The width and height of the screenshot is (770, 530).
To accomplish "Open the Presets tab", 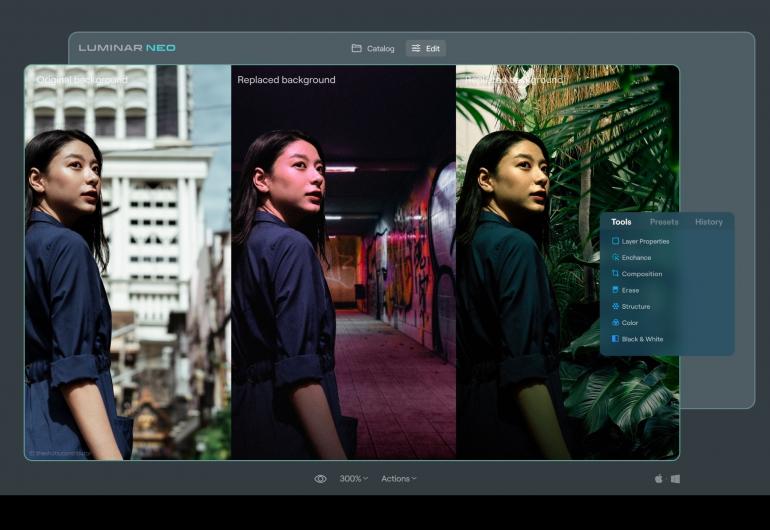I will 663,222.
